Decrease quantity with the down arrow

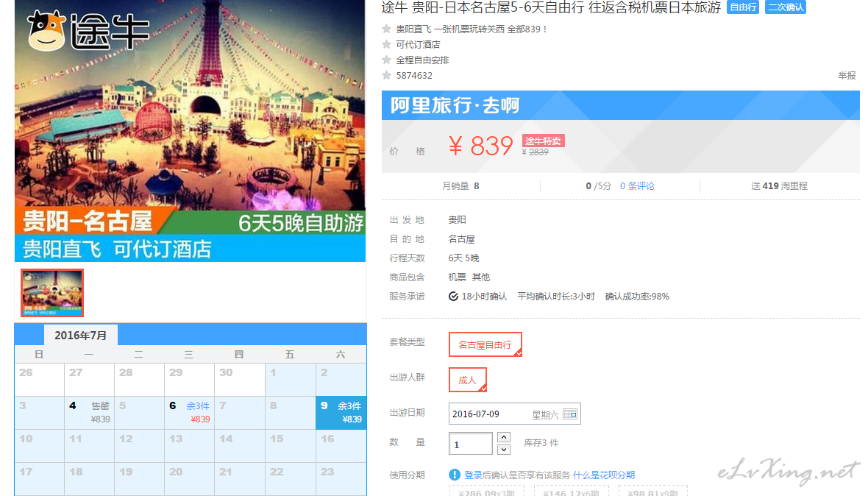[504, 449]
